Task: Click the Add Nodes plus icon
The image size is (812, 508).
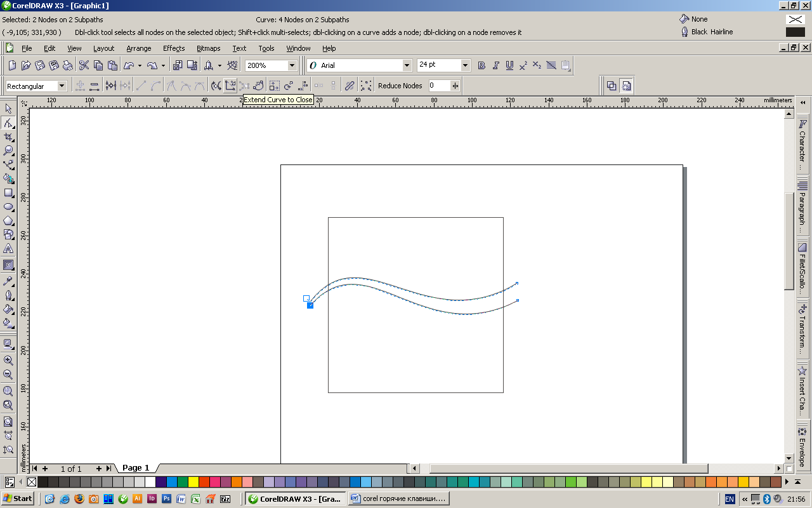Action: point(80,86)
